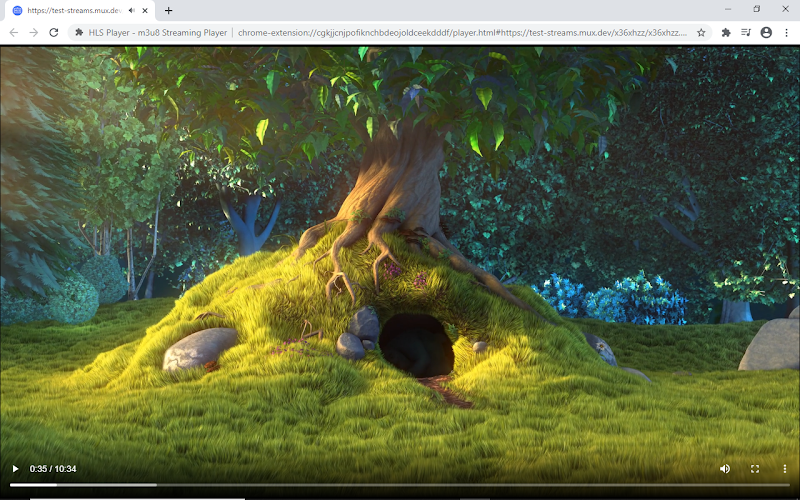
Task: Mute the video volume
Action: point(724,468)
